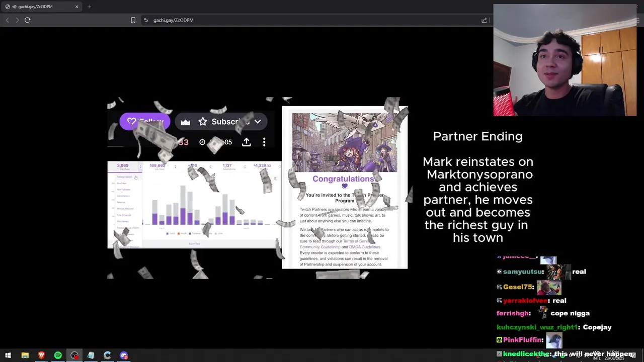
Task: Open a new tab with the plus button
Action: [89, 7]
